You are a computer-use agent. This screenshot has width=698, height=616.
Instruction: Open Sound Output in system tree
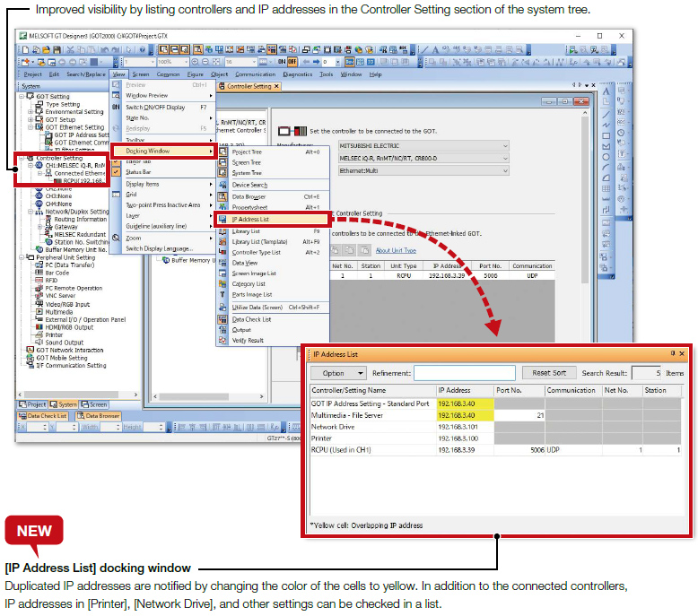click(x=65, y=342)
